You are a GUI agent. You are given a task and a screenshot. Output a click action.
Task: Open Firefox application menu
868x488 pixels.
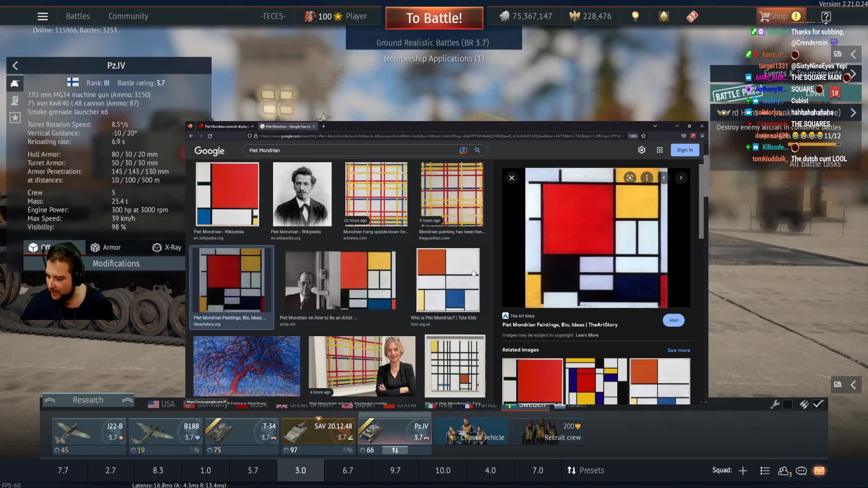[x=702, y=136]
